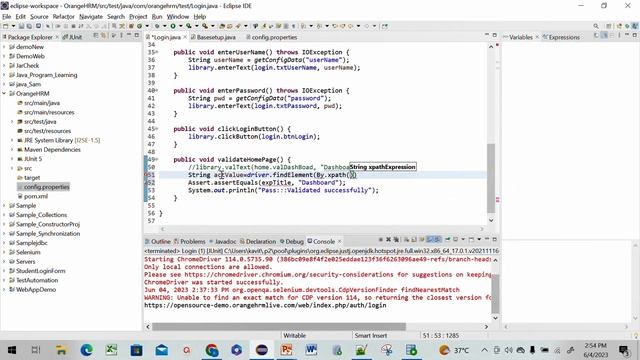Collapse the validateHomePage method fold marker

(157, 159)
